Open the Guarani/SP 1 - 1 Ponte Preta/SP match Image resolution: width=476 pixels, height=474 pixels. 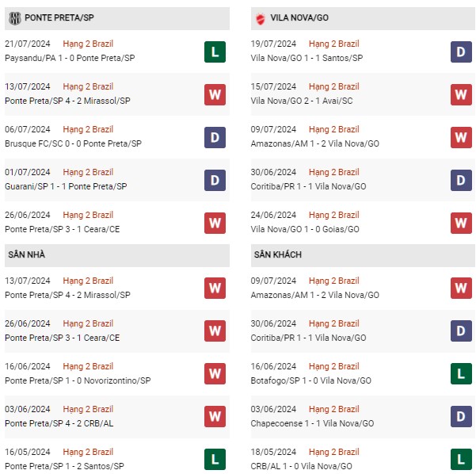pyautogui.click(x=66, y=186)
